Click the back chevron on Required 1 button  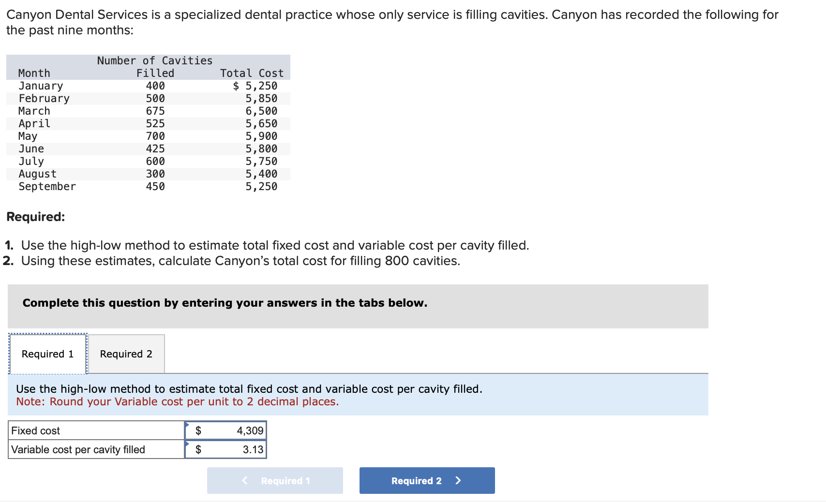click(x=244, y=480)
